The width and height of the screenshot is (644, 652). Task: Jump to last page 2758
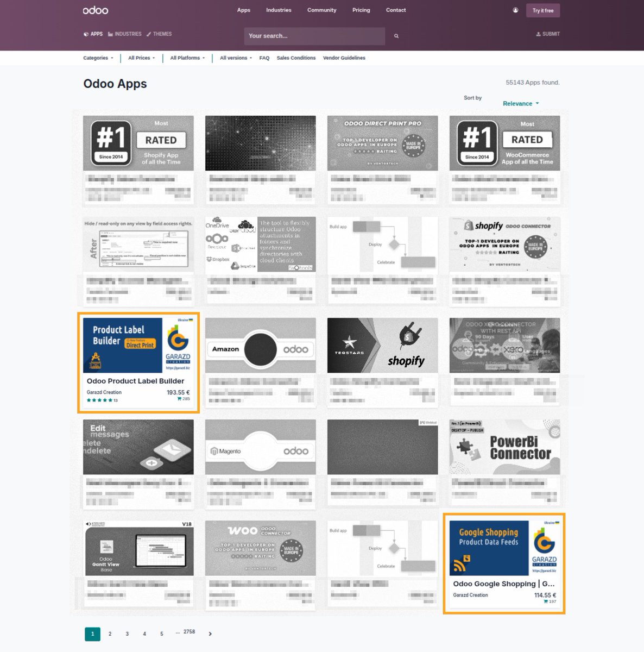click(189, 632)
